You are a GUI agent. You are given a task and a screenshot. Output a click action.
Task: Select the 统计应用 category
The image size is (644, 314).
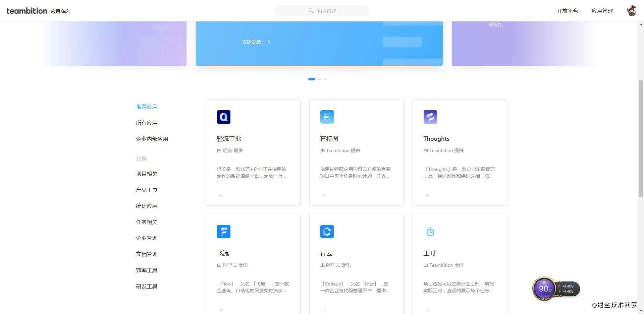pyautogui.click(x=147, y=206)
